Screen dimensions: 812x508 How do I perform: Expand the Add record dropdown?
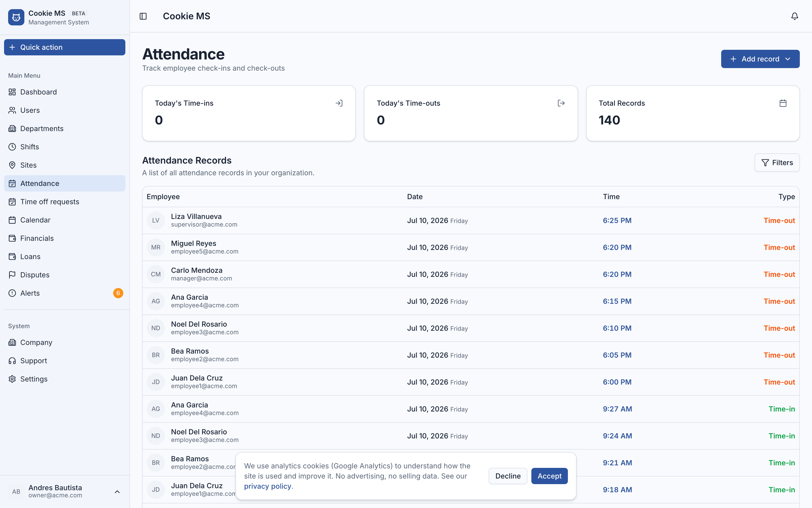tap(760, 59)
